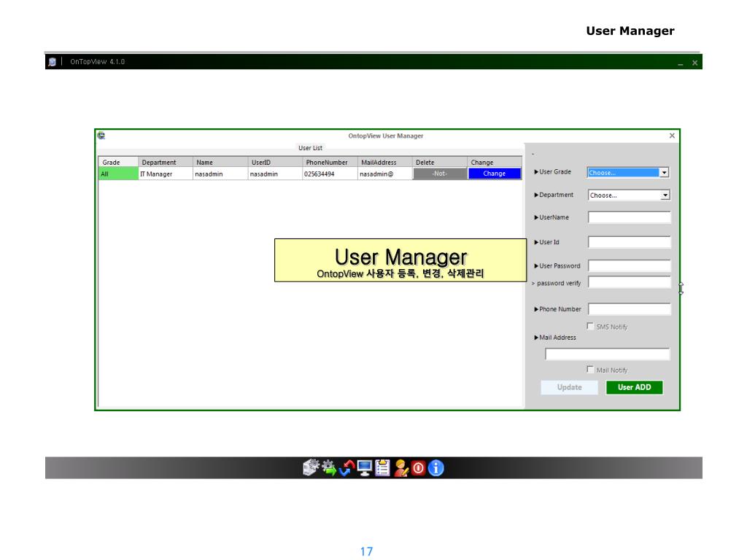Enable the SMS Notify checkbox
Image resolution: width=747 pixels, height=560 pixels.
coord(590,326)
